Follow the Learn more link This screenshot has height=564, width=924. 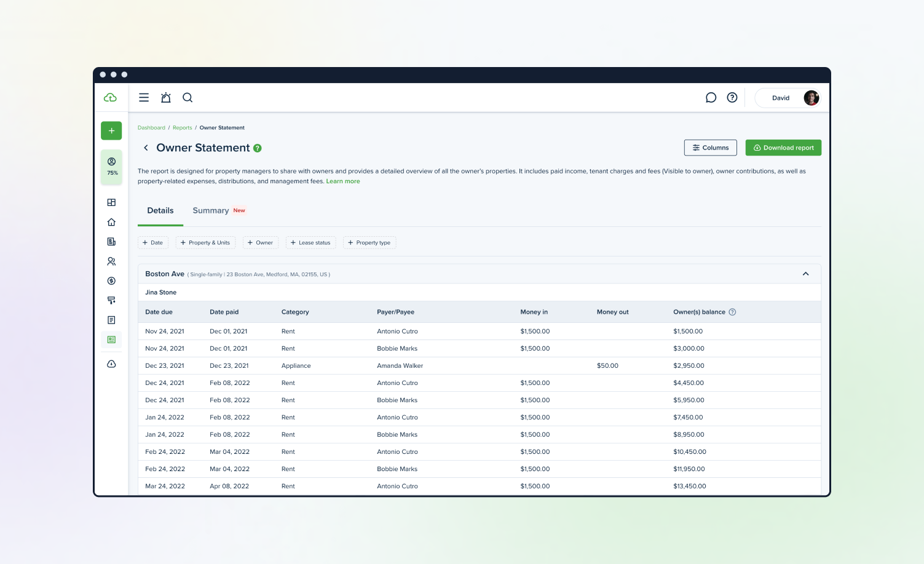343,181
